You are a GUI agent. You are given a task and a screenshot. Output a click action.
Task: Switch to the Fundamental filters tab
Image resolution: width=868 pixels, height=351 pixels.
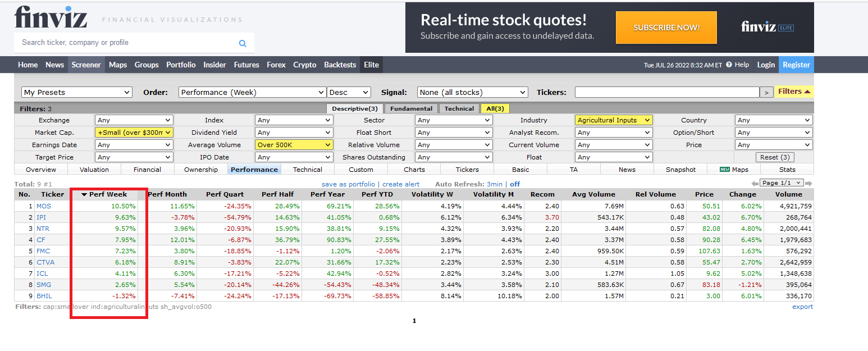point(412,108)
